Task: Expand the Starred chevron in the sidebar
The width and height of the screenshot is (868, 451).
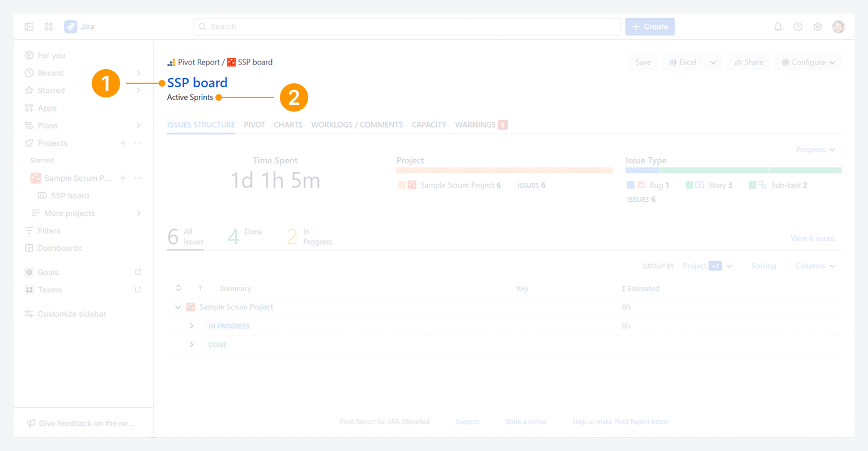Action: (x=139, y=91)
